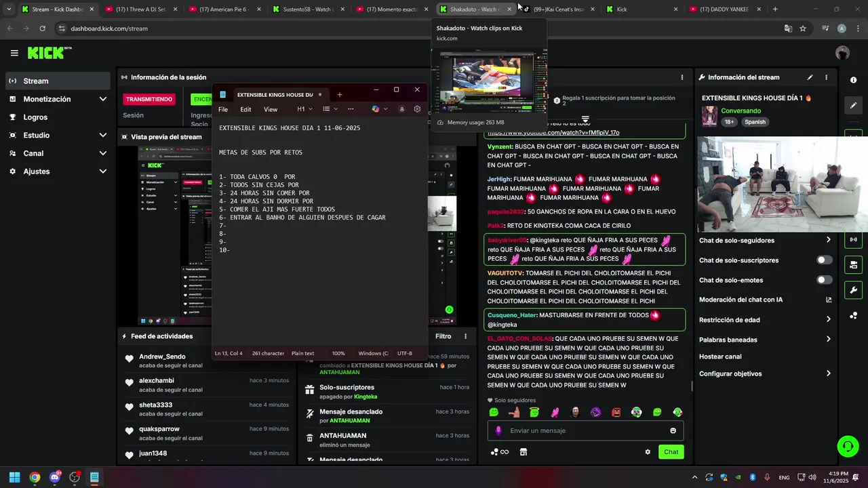Expand the Ajustes sidebar section

(58, 172)
